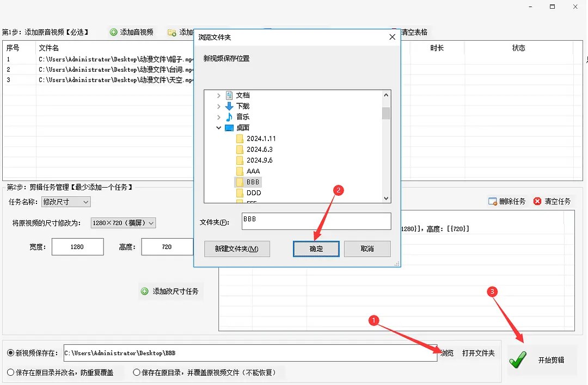Click the 序号 column header
This screenshot has width=588, height=385.
[x=13, y=48]
